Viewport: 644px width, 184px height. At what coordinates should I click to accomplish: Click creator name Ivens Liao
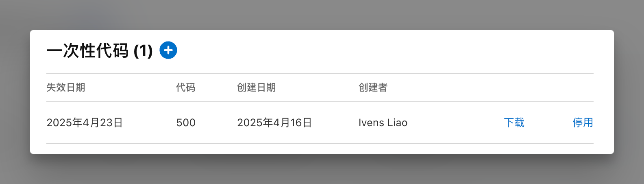tap(383, 123)
